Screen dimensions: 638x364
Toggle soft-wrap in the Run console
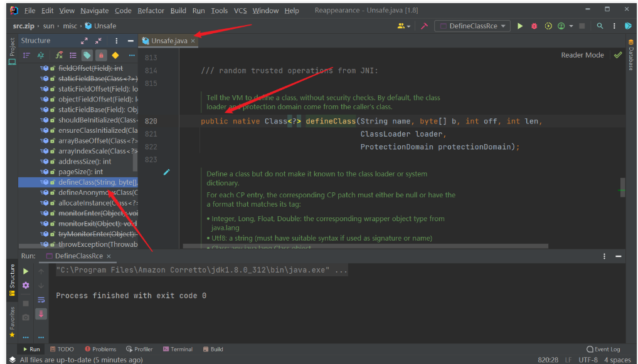(41, 300)
